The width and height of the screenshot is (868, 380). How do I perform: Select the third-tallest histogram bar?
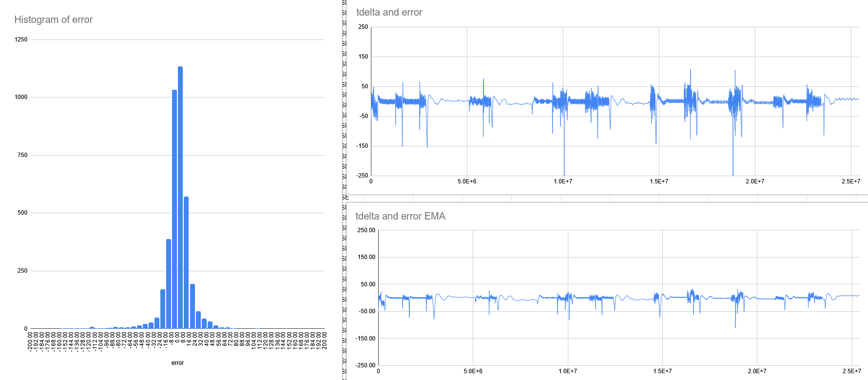[186, 262]
